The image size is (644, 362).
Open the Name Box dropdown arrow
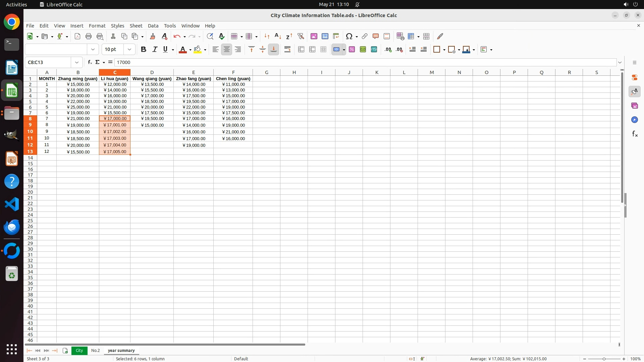[77, 62]
